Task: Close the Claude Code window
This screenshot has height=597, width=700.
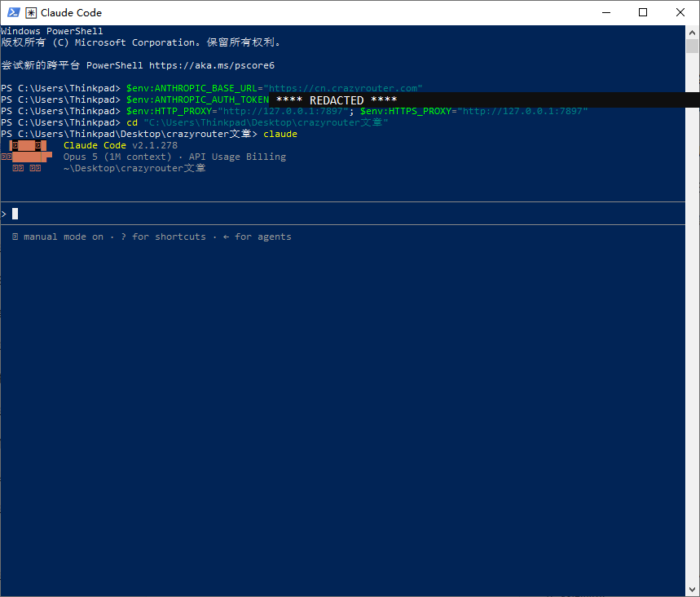Action: tap(680, 12)
